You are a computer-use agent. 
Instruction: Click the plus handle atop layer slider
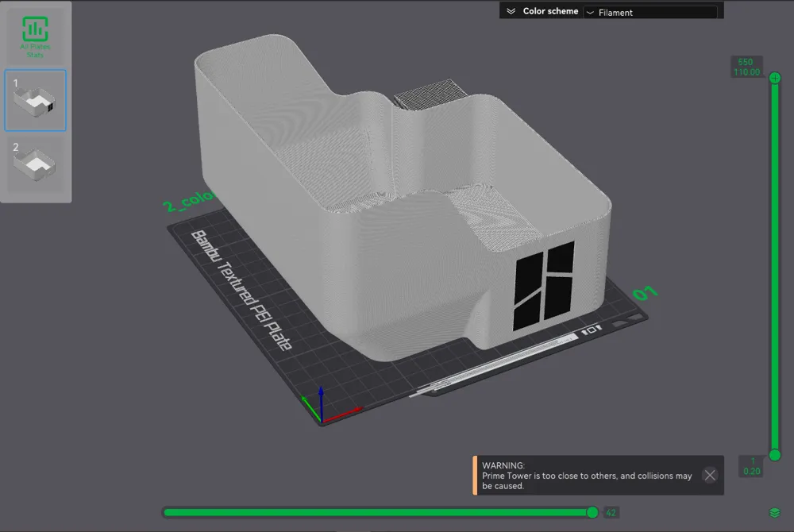coord(775,78)
